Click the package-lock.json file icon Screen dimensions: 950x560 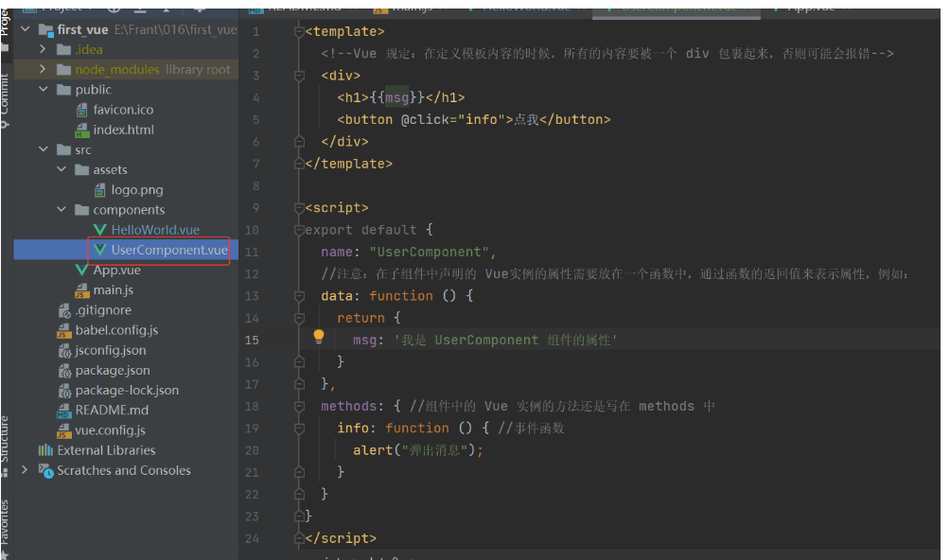click(64, 391)
